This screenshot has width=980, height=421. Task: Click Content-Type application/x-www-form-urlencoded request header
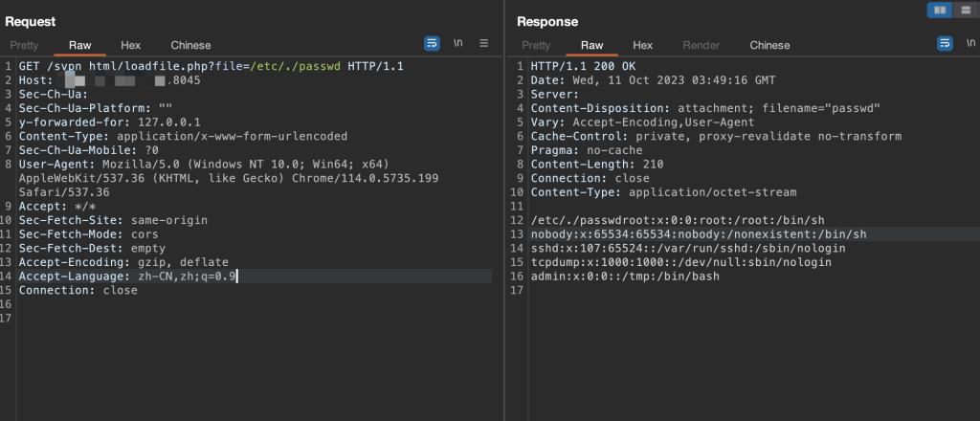coord(183,136)
